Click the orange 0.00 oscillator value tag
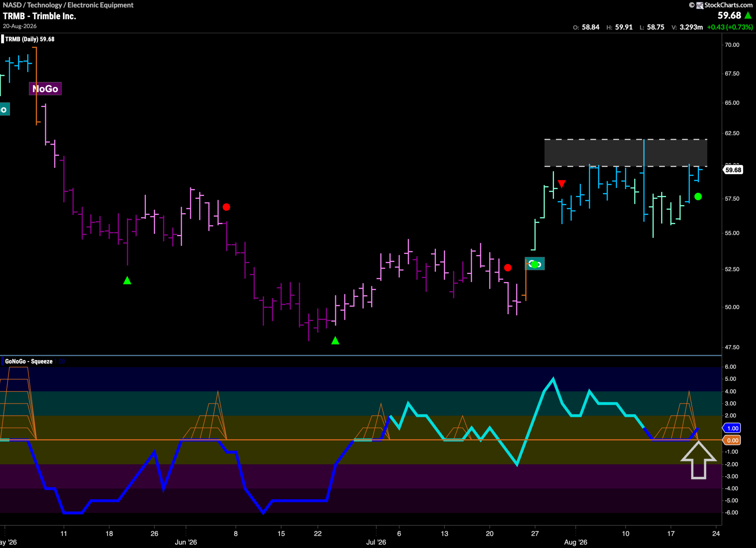This screenshot has width=756, height=548. point(732,440)
